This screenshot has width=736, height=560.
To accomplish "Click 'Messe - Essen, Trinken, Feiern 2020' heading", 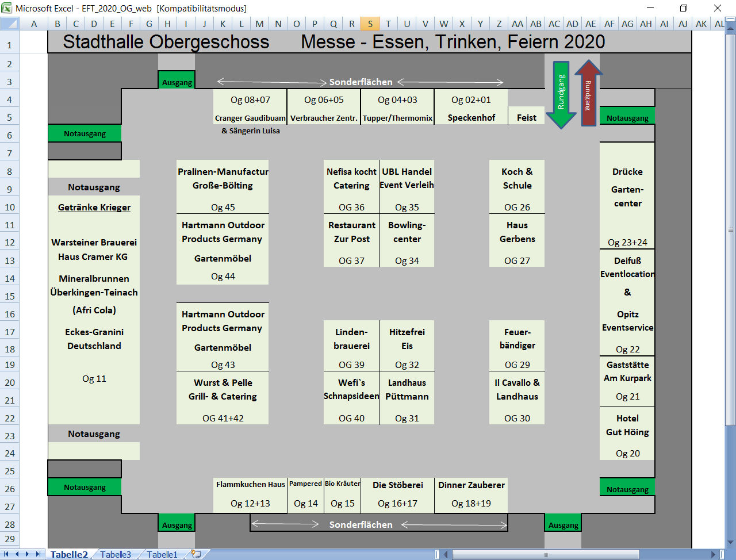I will [453, 42].
